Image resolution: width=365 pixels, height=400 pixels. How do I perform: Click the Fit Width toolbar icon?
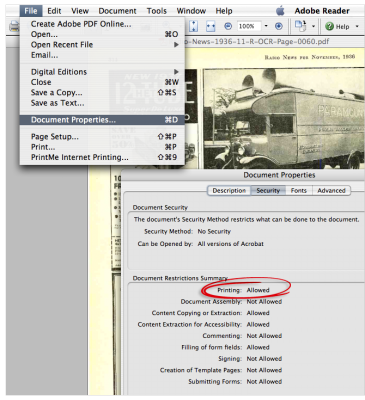pos(210,26)
